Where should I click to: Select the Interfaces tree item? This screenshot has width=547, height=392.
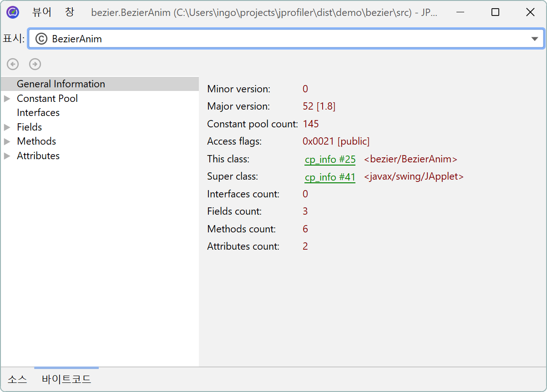tap(38, 113)
